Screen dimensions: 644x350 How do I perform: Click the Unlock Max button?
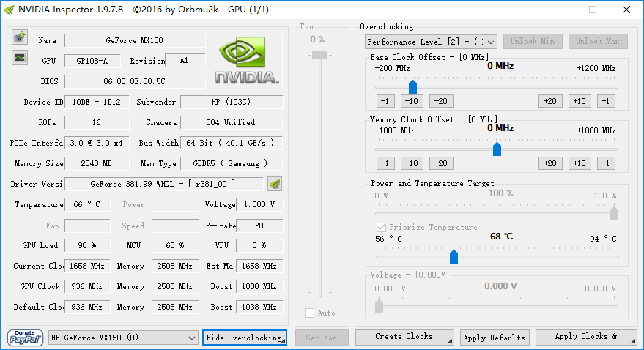coord(598,42)
